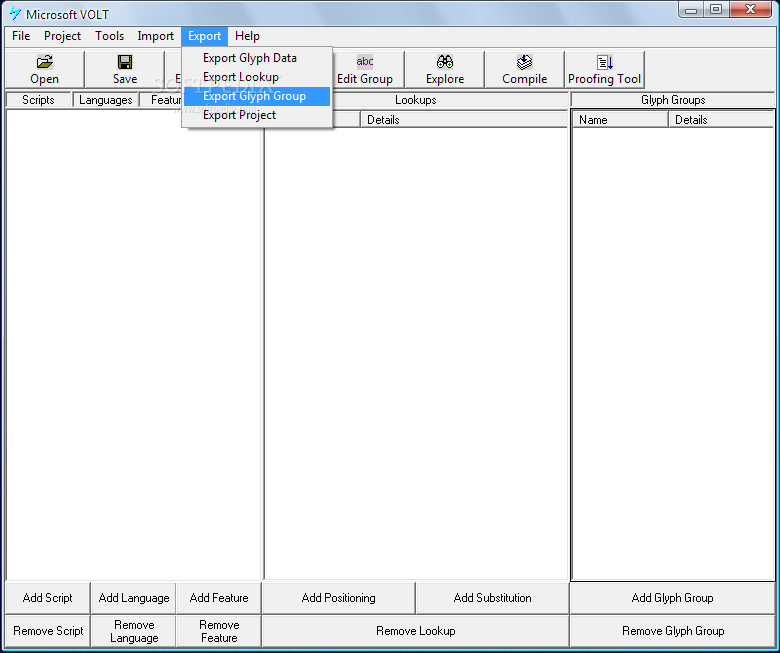Viewport: 780px width, 653px height.
Task: Choose Export Lookup menu entry
Action: point(257,77)
